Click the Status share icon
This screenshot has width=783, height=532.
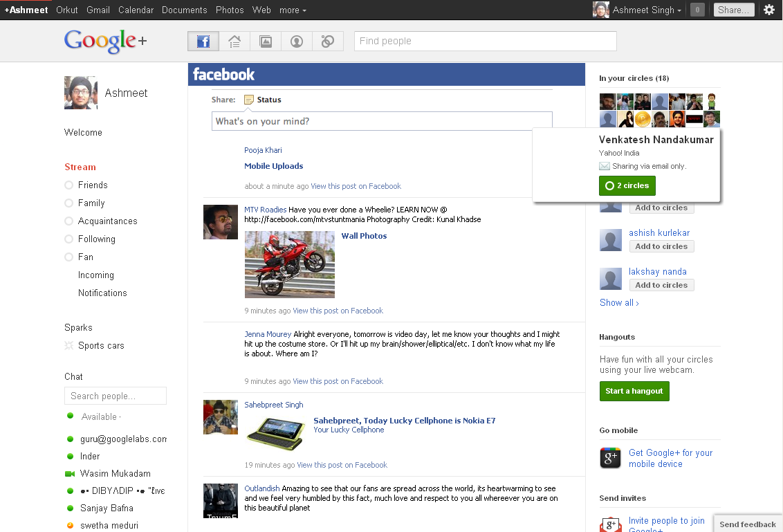tap(249, 100)
